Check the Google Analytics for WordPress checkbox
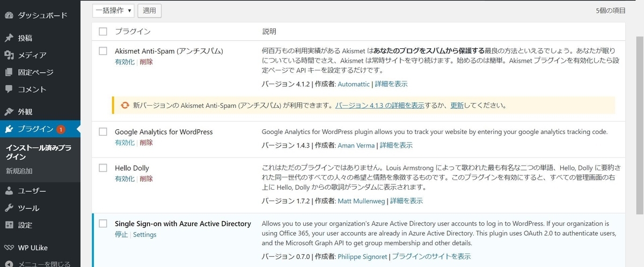 coord(103,132)
